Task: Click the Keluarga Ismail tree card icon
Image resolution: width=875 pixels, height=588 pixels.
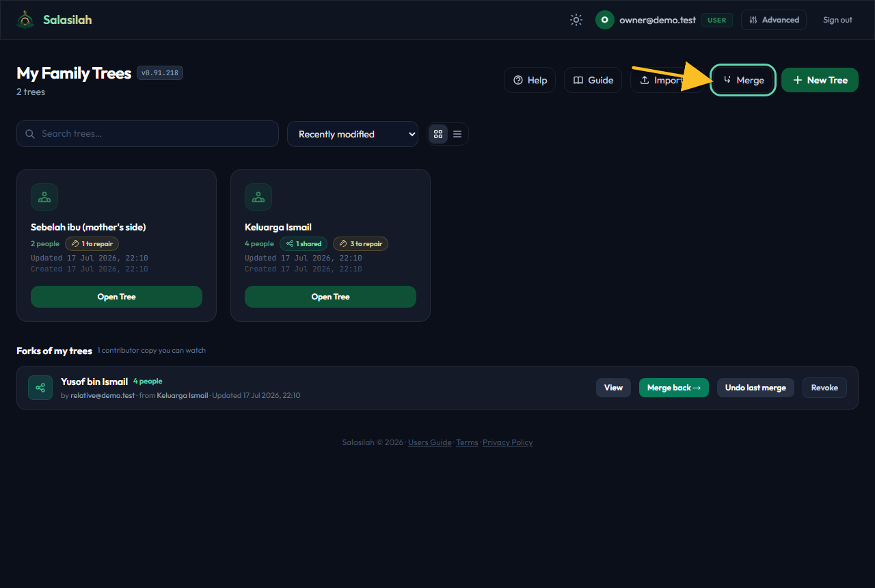Action: (x=258, y=197)
